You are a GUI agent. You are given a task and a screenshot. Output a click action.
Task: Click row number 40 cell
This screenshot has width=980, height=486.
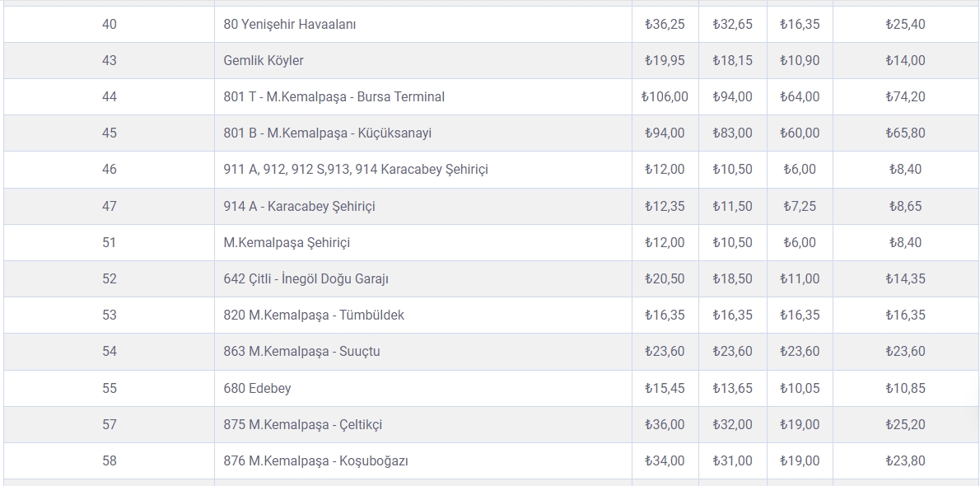pyautogui.click(x=110, y=25)
